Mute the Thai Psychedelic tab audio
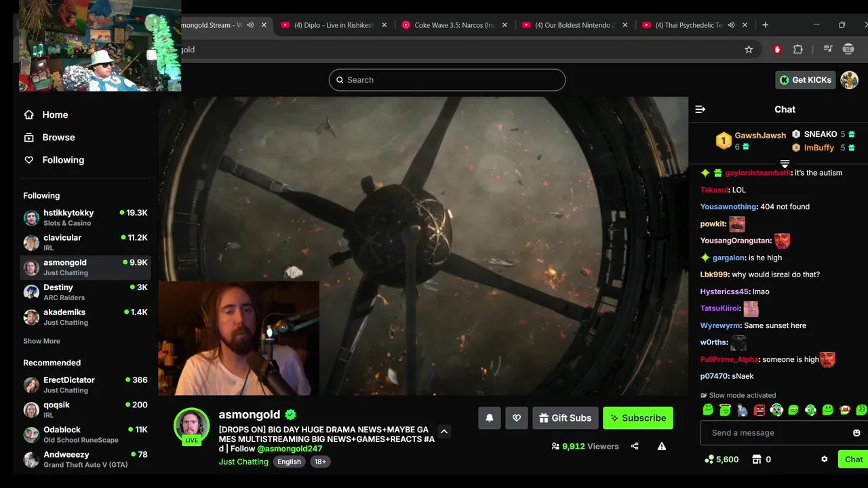868x488 pixels. point(731,25)
